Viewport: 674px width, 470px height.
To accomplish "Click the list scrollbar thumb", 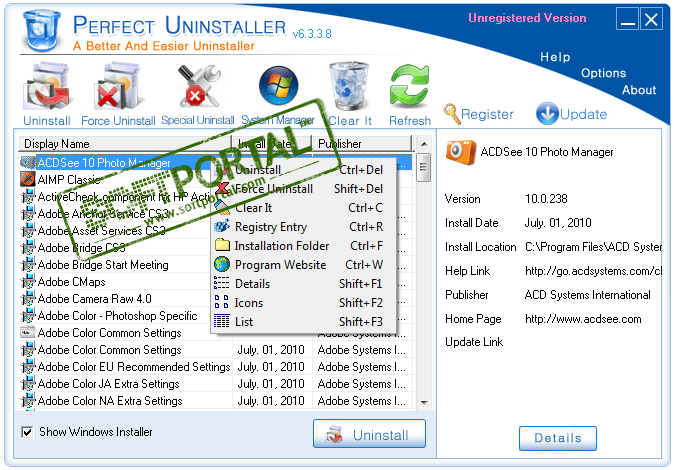I will click(423, 166).
